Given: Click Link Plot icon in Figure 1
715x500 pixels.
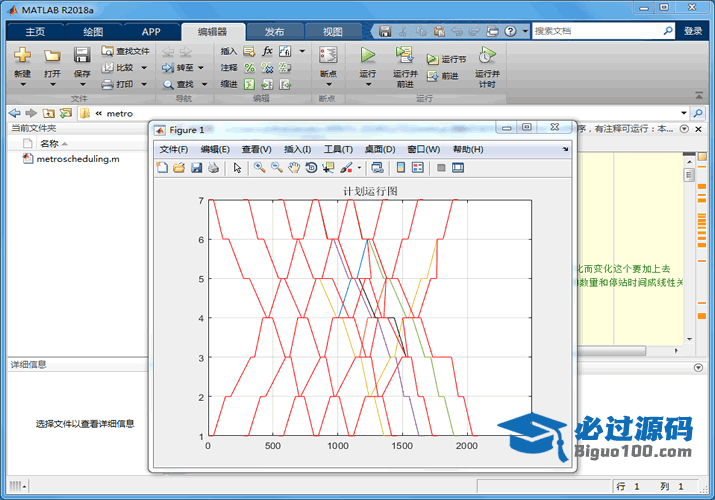Looking at the screenshot, I should pos(378,168).
